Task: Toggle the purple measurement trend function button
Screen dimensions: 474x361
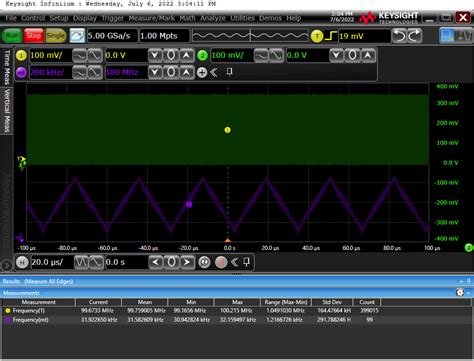Action: tap(21, 72)
